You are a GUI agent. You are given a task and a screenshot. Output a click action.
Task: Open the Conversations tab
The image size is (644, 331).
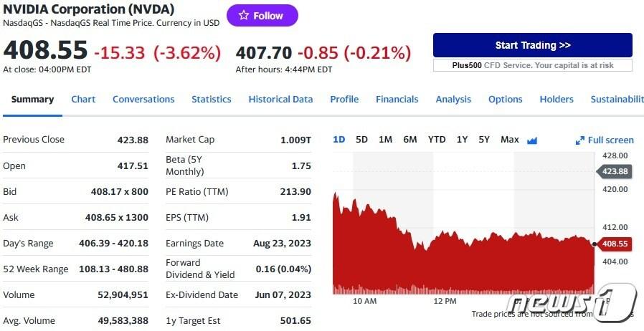coord(143,100)
